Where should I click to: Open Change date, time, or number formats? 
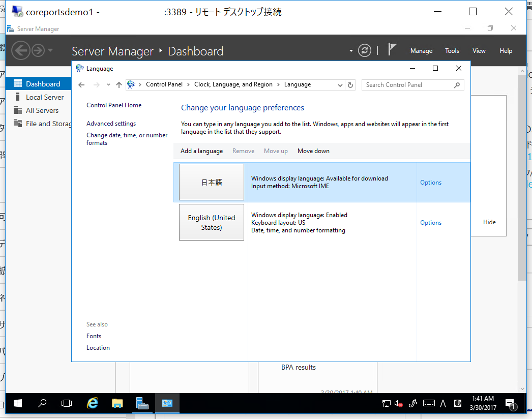(x=127, y=139)
